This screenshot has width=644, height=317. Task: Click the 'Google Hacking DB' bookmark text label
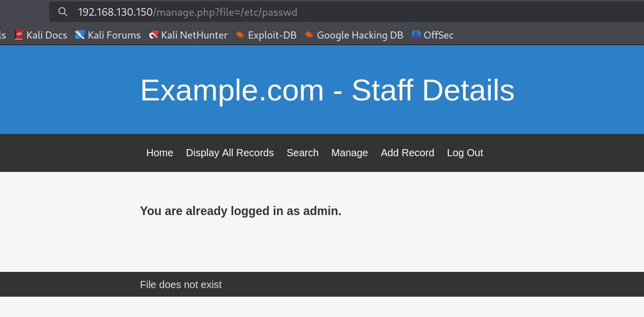(x=360, y=35)
